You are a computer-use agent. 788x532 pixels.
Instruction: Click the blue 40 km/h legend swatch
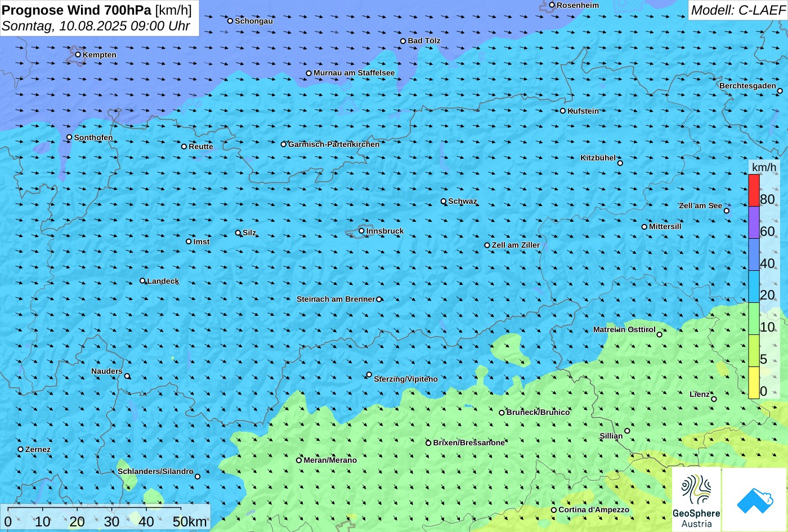coord(754,254)
